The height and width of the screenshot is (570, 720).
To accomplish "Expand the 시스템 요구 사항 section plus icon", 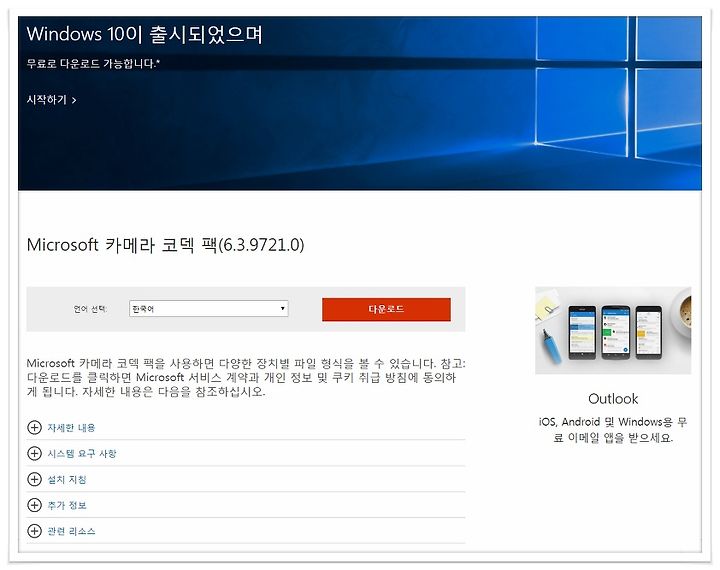I will (34, 453).
